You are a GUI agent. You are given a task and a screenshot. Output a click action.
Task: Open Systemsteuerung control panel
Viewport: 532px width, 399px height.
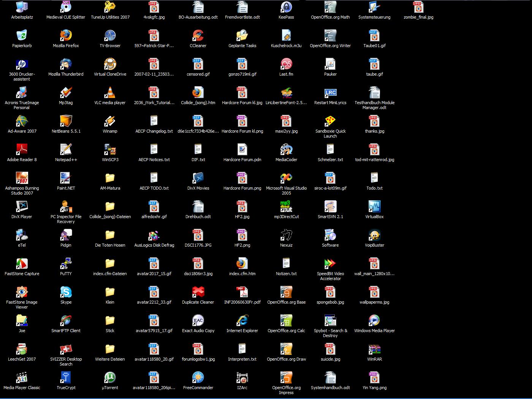pos(375,7)
